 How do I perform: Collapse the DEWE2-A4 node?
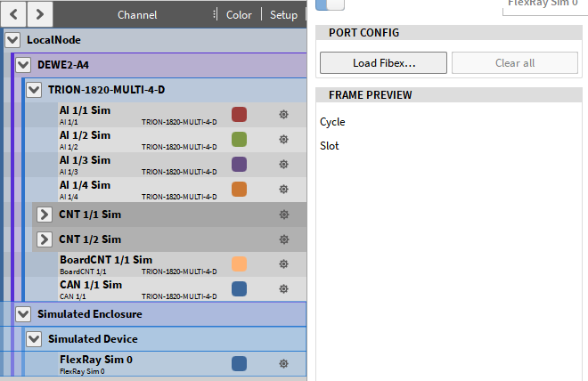point(23,65)
